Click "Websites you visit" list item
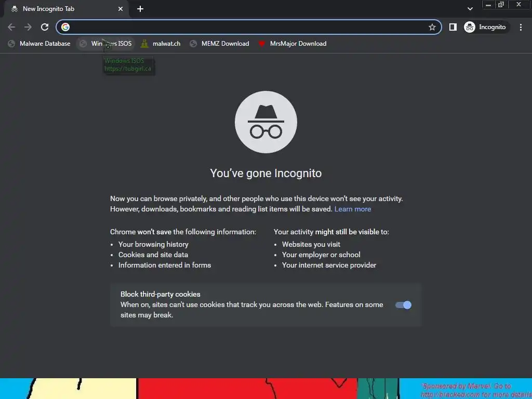Viewport: 532px width, 399px height. point(311,244)
